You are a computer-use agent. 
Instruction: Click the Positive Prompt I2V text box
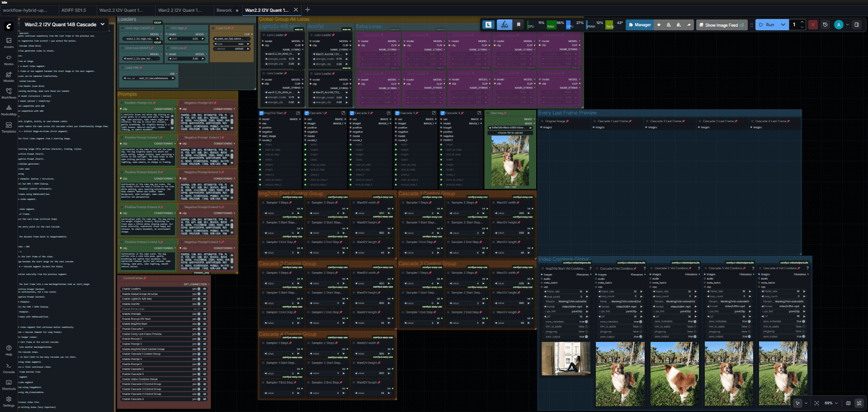(147, 121)
